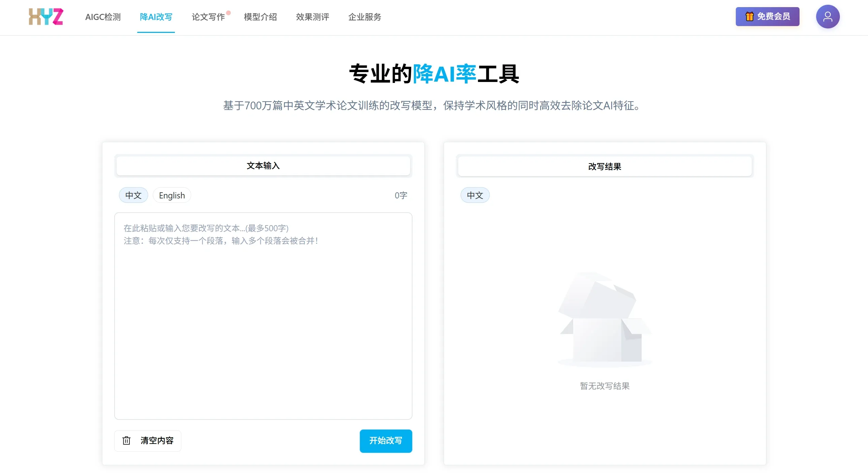The height and width of the screenshot is (473, 868).
Task: Click the 文本输入 header bar
Action: pyautogui.click(x=263, y=166)
